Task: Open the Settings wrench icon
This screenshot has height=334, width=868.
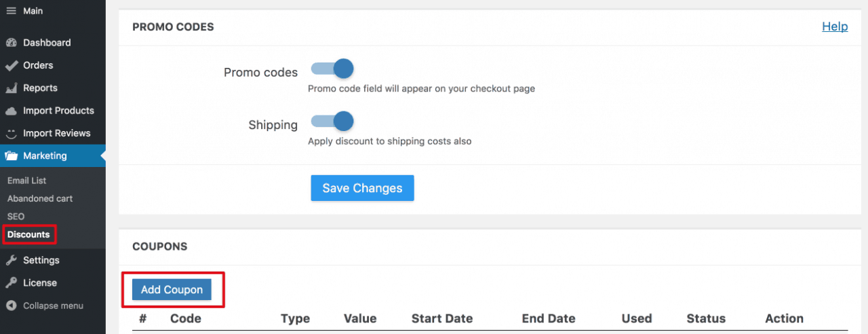Action: click(11, 260)
